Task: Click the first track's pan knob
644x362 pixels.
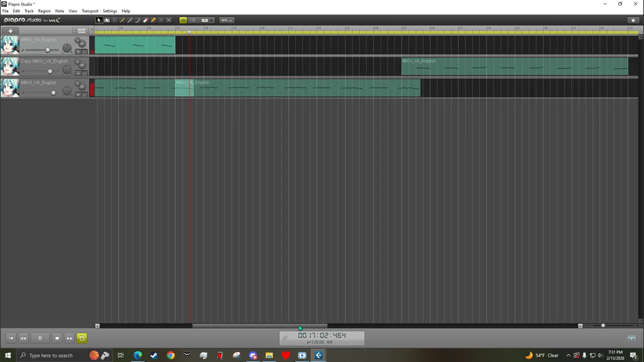Action: pos(67,48)
